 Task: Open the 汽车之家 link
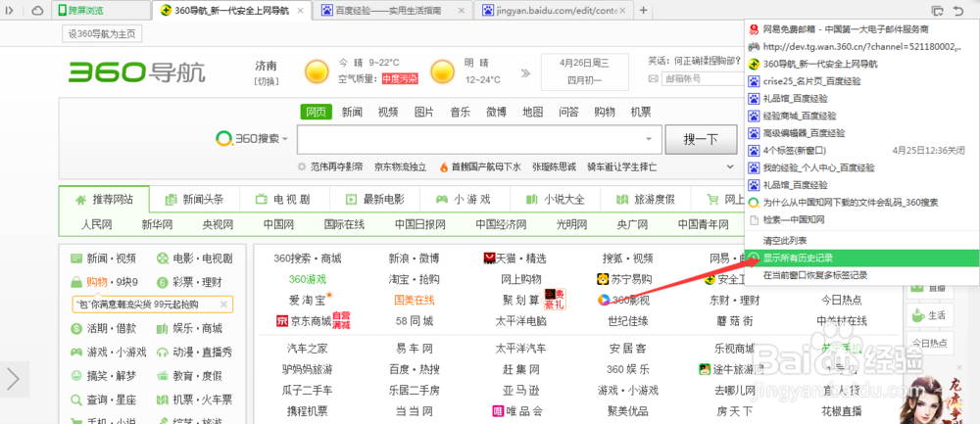pos(307,349)
